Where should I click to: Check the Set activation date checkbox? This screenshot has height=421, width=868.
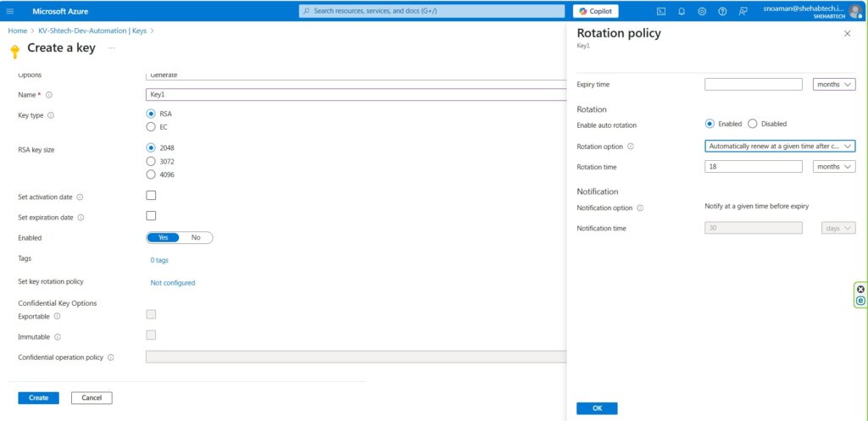pos(151,196)
